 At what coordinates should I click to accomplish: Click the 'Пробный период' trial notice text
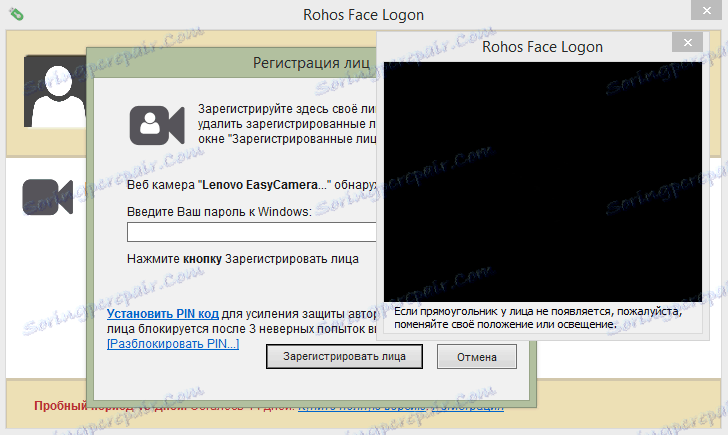(x=60, y=406)
